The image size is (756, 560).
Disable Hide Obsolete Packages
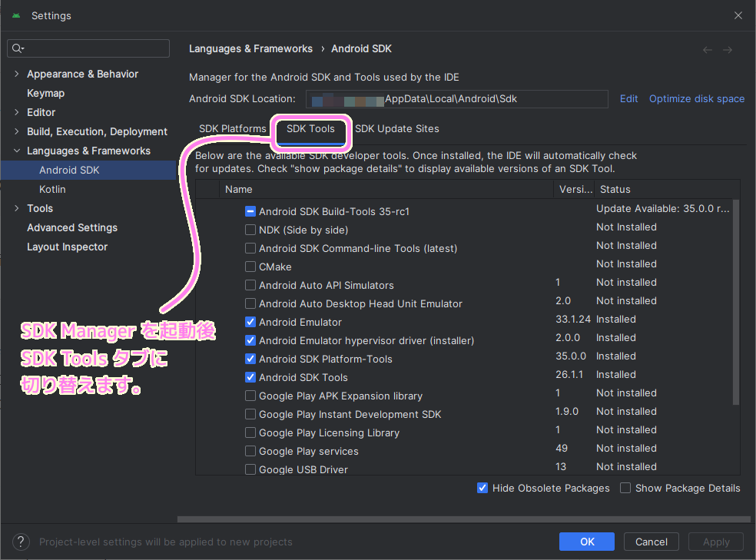click(482, 488)
